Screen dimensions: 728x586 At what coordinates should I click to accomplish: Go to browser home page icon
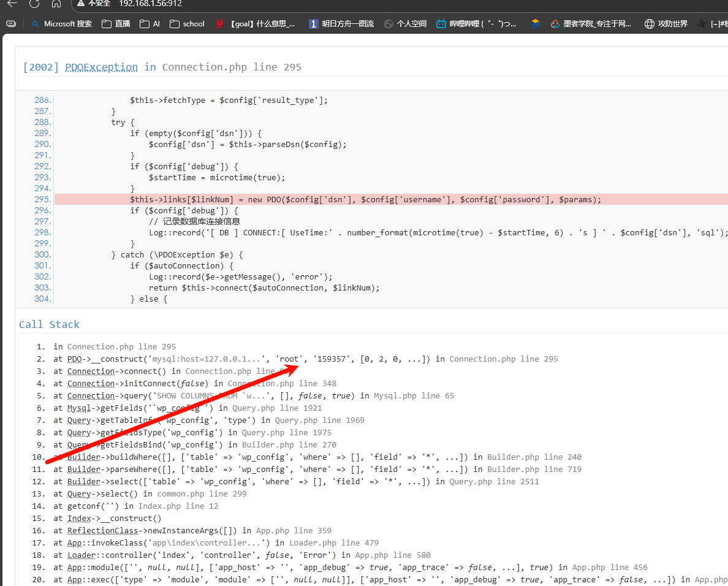pos(56,4)
